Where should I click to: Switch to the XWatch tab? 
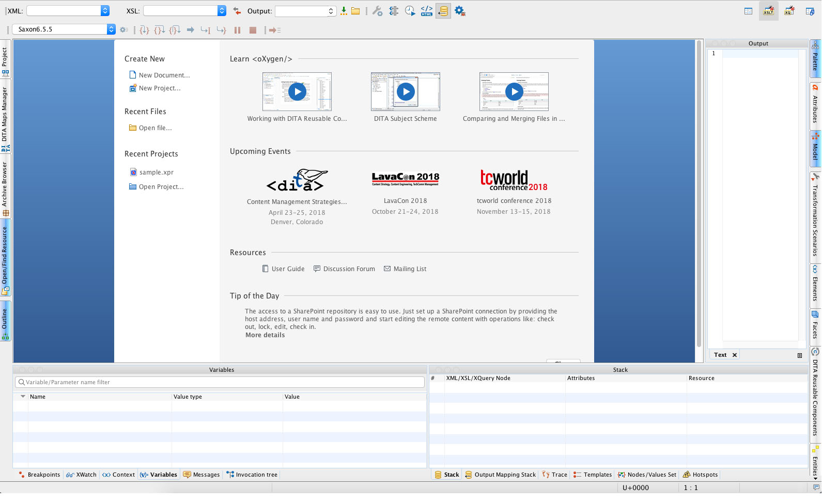coord(81,475)
